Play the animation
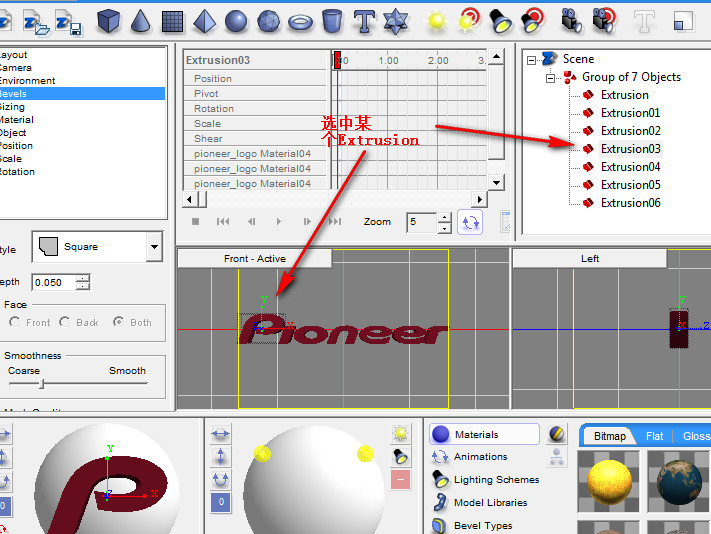 coord(278,222)
